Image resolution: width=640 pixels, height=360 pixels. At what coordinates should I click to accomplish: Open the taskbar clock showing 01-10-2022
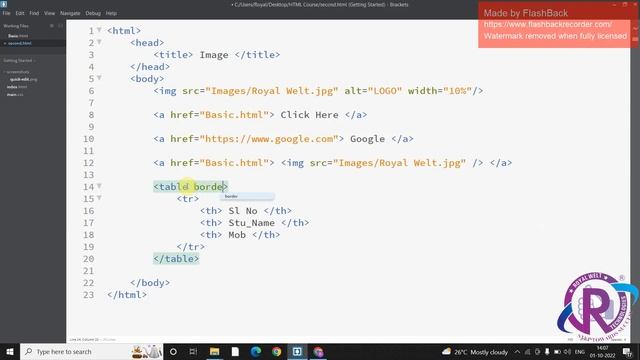point(602,352)
